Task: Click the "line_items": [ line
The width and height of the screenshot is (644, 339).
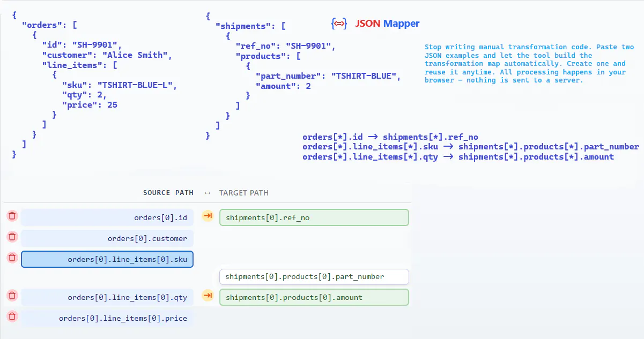Action: 79,65
